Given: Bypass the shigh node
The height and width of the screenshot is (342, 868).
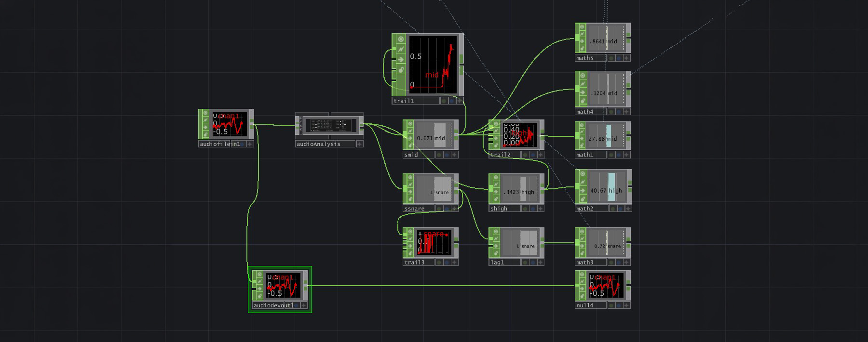Looking at the screenshot, I should tap(496, 192).
